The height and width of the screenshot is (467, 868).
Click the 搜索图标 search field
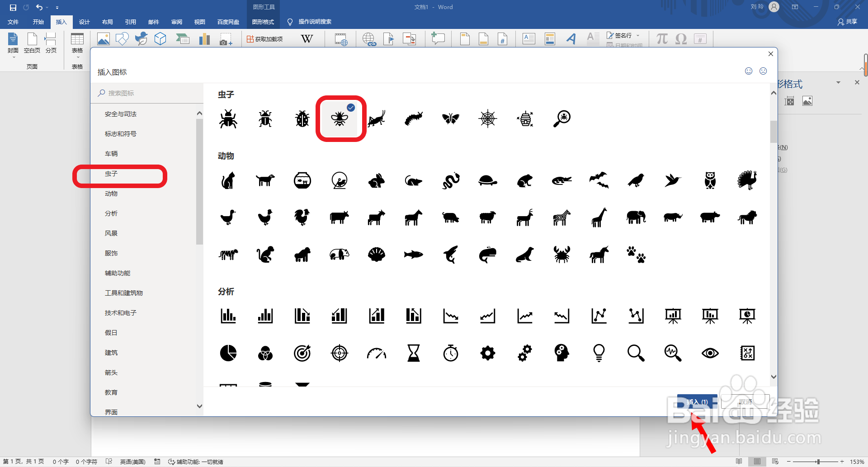point(147,93)
